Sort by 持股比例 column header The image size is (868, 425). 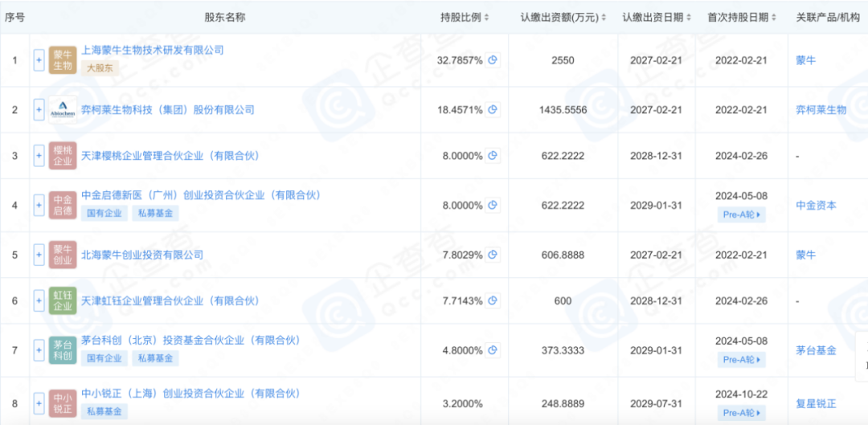(x=465, y=17)
